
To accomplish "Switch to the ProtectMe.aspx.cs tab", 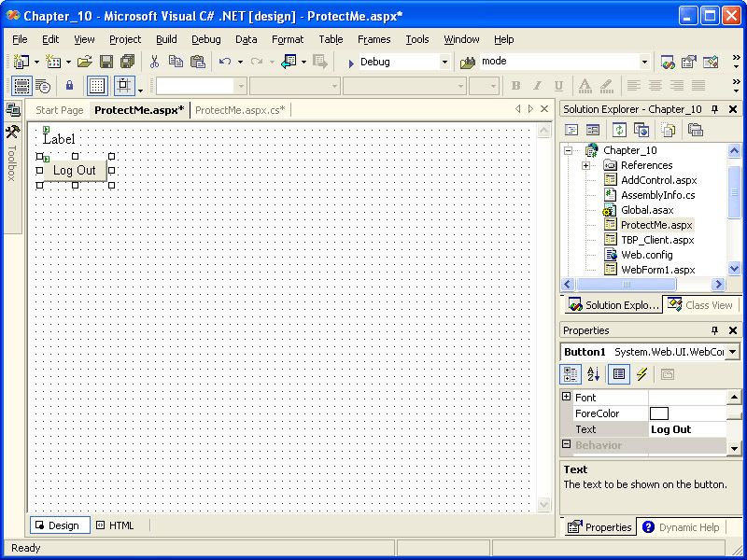I will click(240, 110).
